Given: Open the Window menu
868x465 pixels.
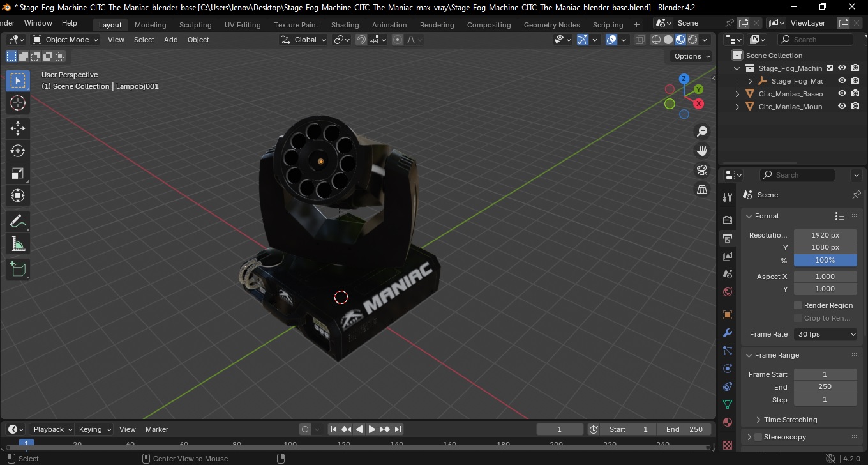Looking at the screenshot, I should point(38,23).
